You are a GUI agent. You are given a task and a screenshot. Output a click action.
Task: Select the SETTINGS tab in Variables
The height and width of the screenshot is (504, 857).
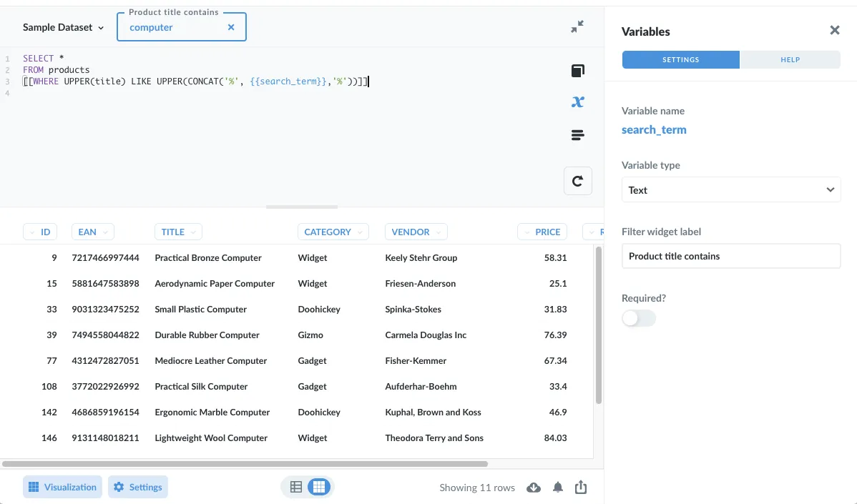click(680, 59)
